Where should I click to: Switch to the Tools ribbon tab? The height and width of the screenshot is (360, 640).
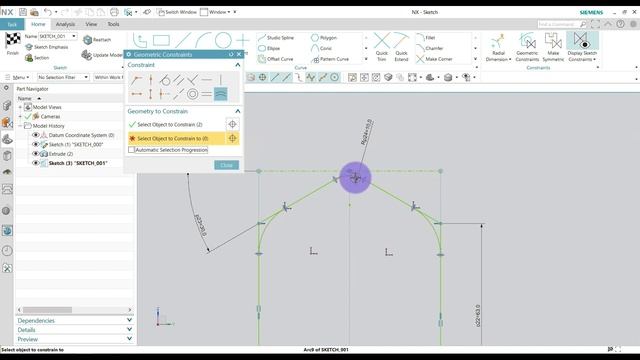(x=113, y=24)
